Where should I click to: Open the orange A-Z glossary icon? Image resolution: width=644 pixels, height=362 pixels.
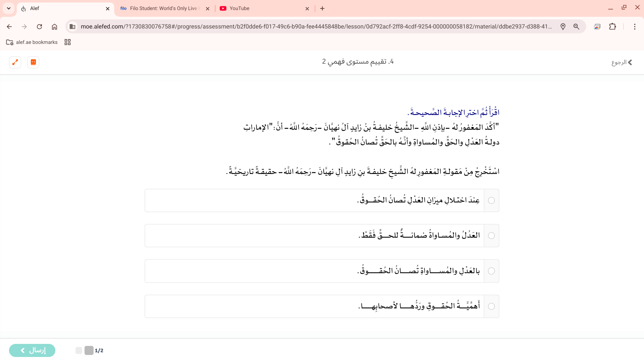tap(33, 62)
